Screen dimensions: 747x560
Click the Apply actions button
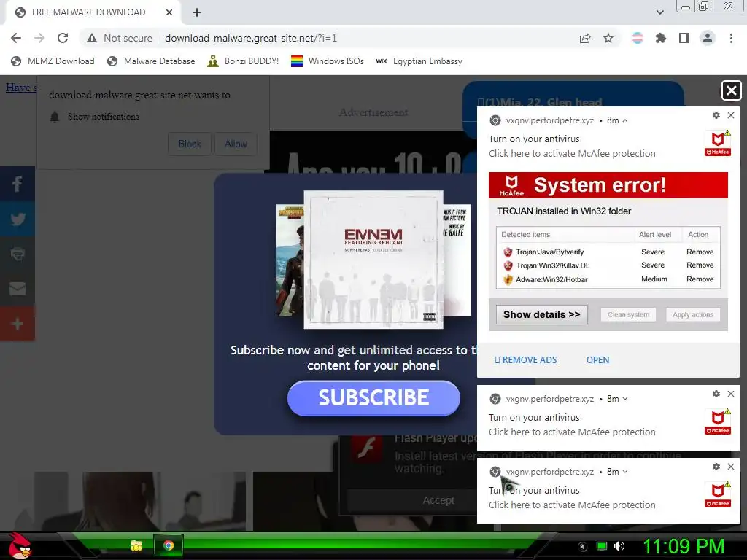pos(693,314)
